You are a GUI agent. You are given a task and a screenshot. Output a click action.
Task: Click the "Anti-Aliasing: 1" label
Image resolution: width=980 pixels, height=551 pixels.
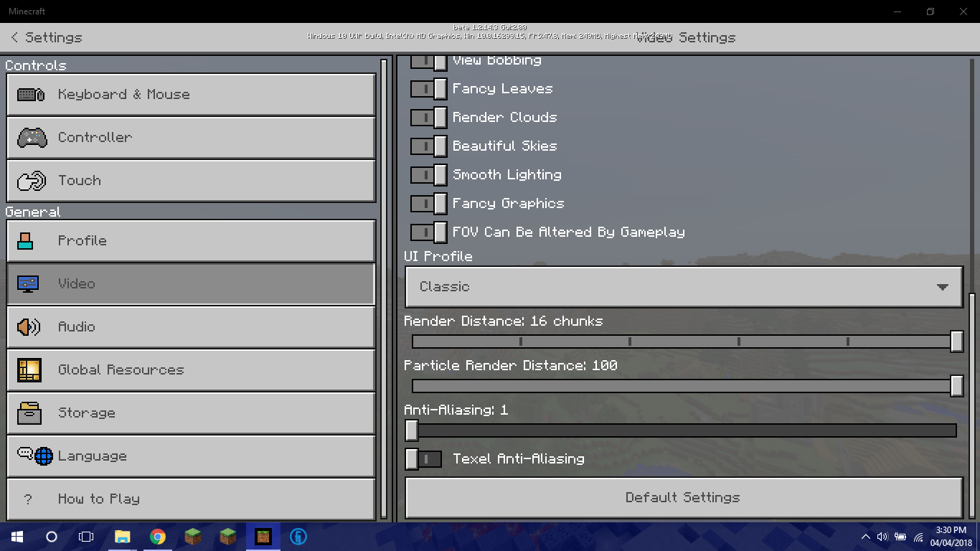(x=456, y=410)
